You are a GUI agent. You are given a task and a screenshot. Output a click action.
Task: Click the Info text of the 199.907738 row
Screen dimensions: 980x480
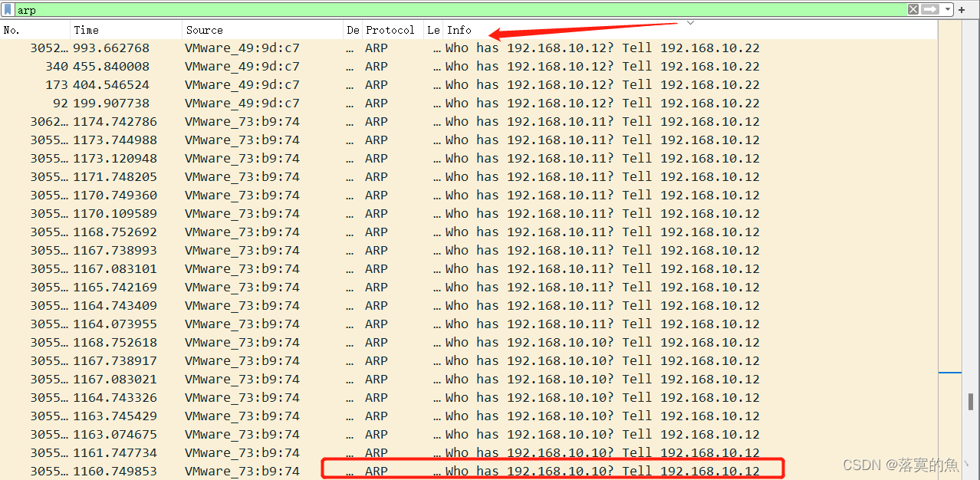pos(603,103)
